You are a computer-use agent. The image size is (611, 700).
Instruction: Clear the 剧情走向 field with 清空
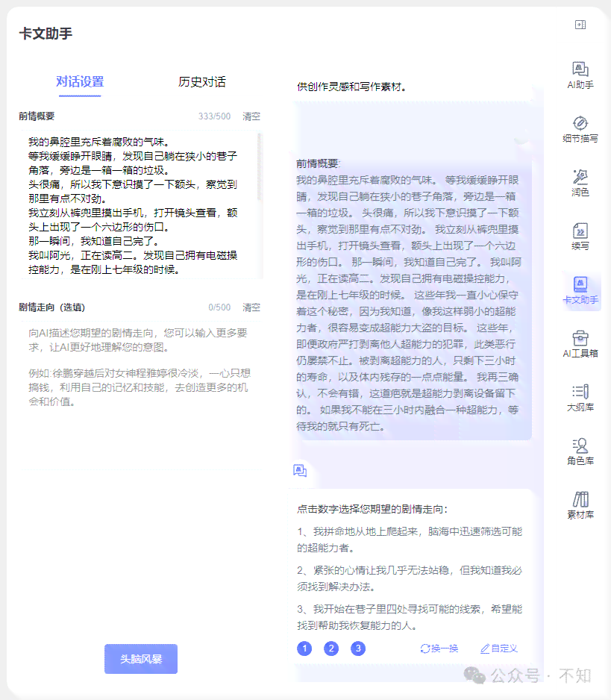point(251,307)
